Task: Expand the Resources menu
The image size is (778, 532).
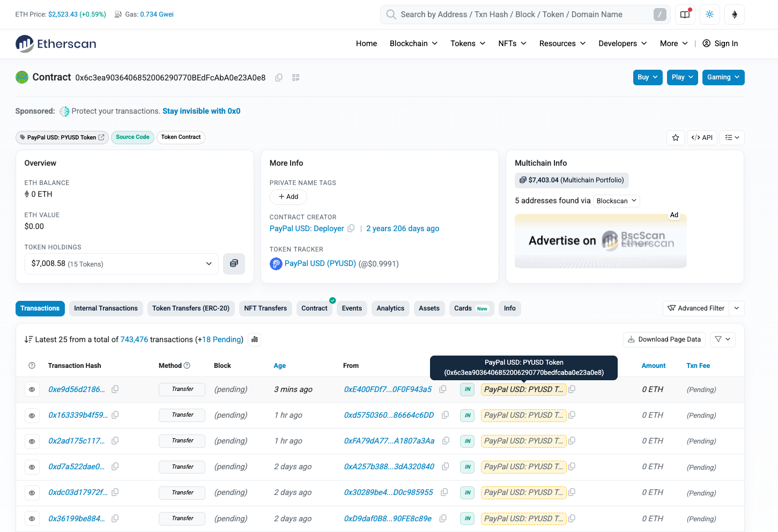Action: (562, 43)
